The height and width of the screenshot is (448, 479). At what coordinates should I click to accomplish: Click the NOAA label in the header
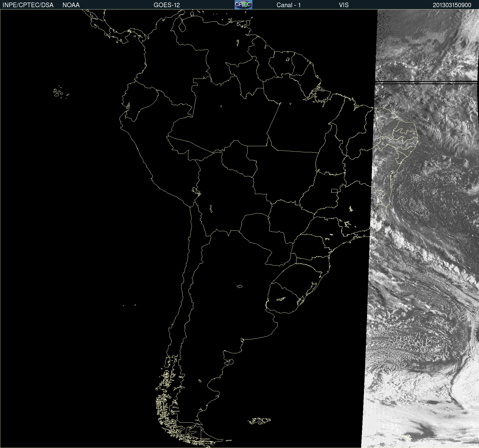pos(71,5)
